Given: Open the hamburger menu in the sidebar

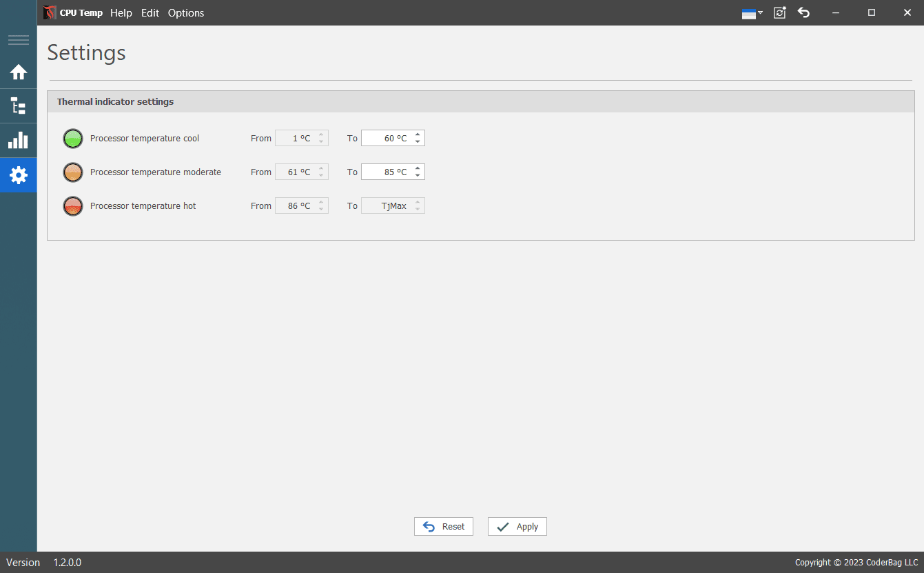Looking at the screenshot, I should pyautogui.click(x=18, y=40).
